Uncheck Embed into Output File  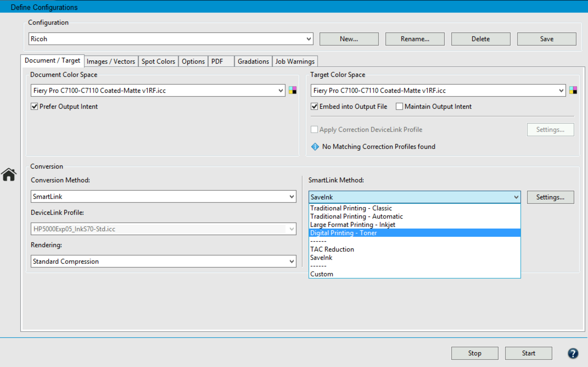pos(314,107)
